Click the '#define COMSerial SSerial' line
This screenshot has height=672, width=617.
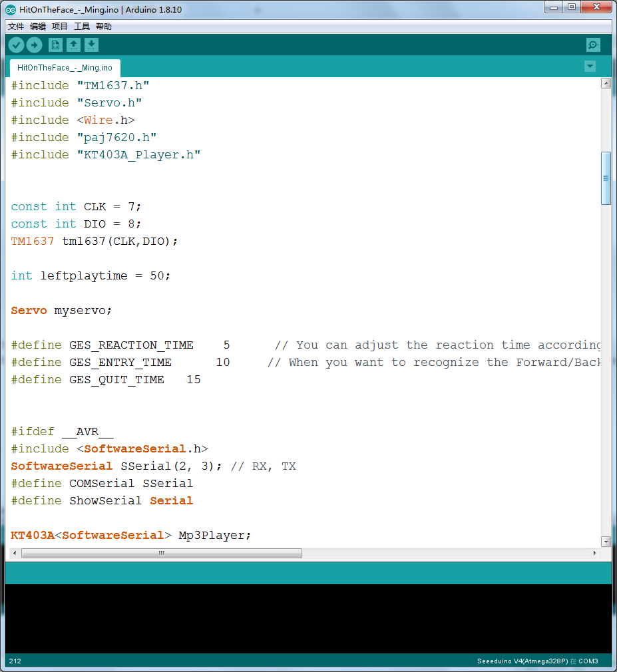102,484
